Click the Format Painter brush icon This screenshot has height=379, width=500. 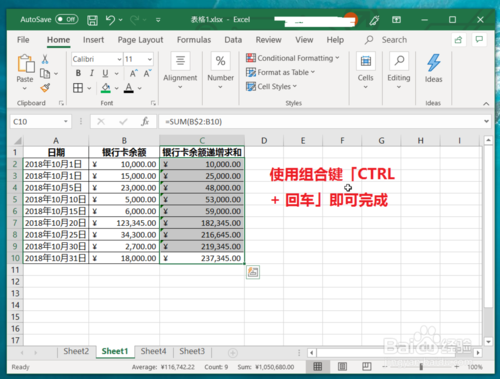[45, 88]
